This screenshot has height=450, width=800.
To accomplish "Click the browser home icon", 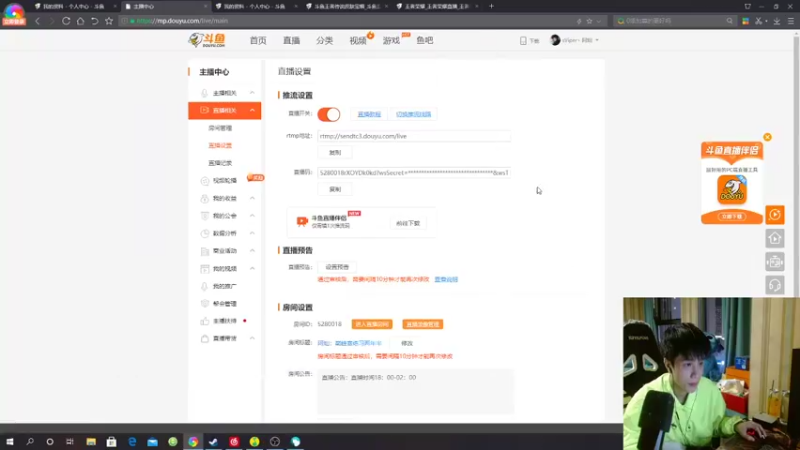I will (x=80, y=21).
